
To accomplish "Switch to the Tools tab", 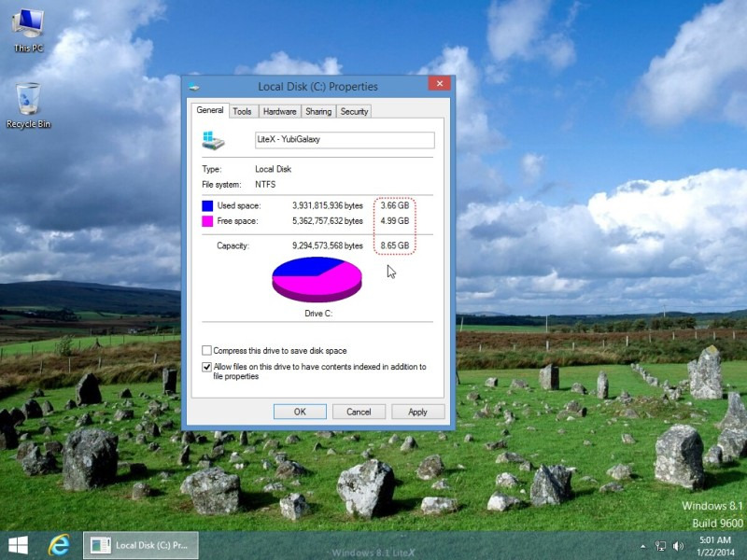I will point(242,111).
